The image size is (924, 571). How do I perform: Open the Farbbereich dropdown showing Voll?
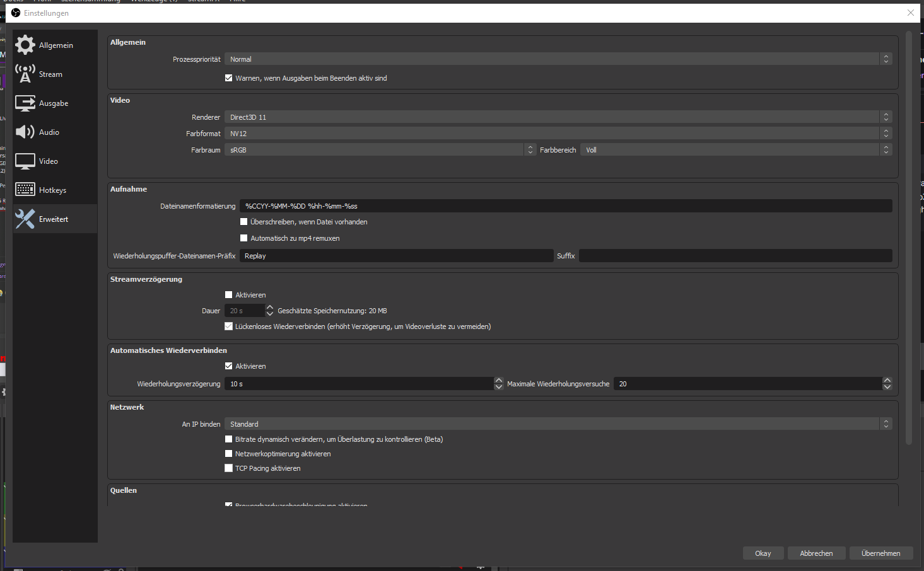[735, 150]
